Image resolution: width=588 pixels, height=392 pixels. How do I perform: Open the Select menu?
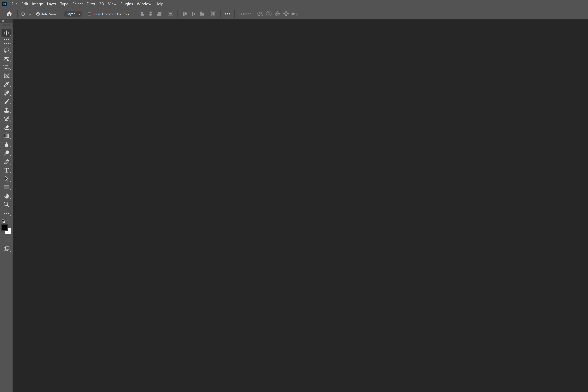pyautogui.click(x=77, y=4)
